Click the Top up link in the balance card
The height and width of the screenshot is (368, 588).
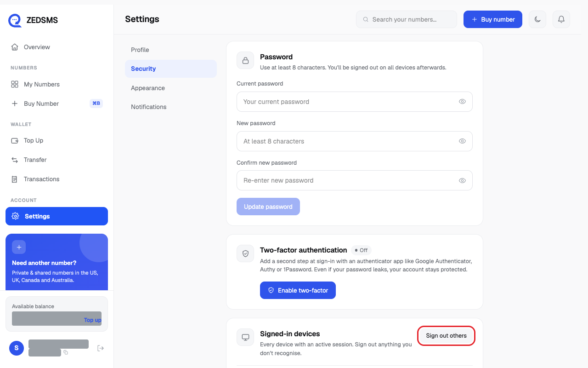click(x=93, y=320)
